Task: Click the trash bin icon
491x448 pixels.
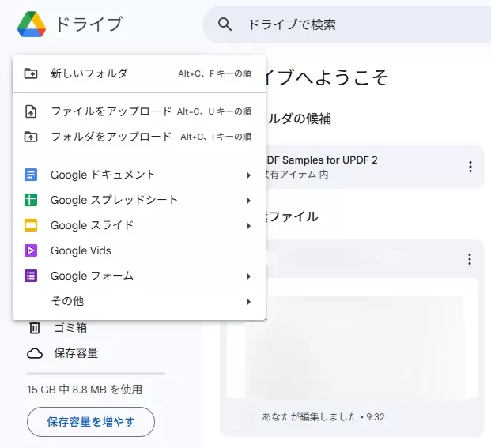Action: coord(35,328)
